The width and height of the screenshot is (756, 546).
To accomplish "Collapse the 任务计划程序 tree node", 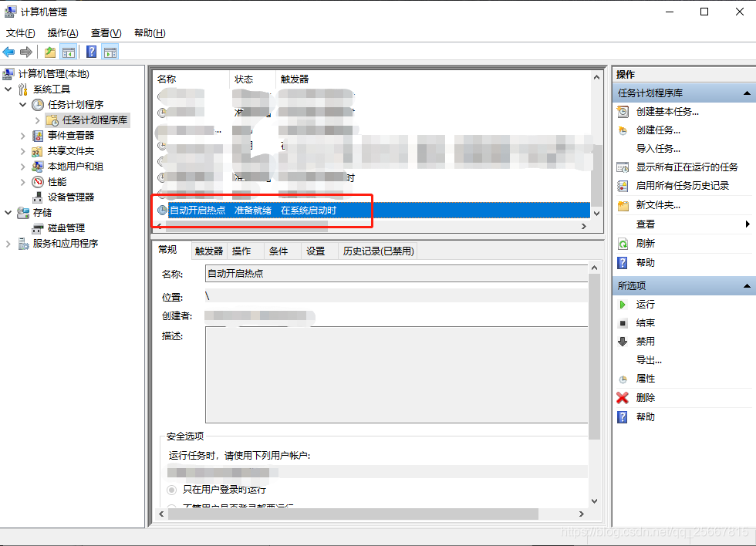I will (22, 105).
